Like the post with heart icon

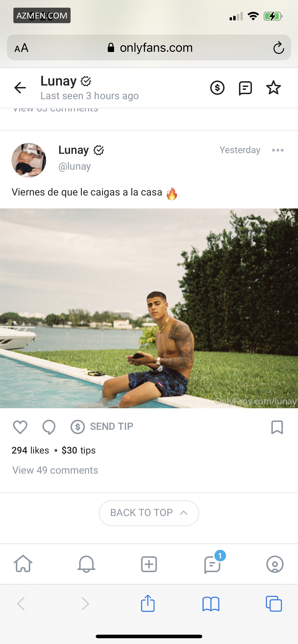tap(20, 427)
